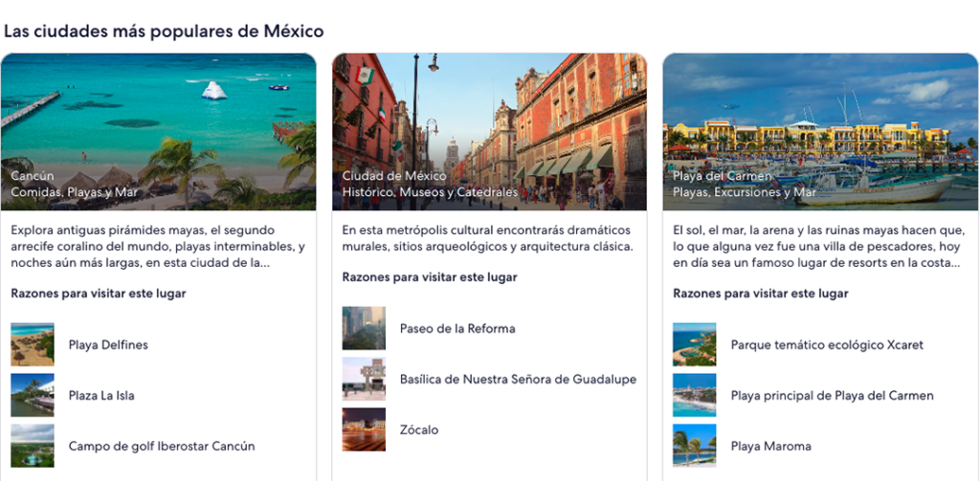
Task: Click the Basílica de Guadalupe thumbnail
Action: [x=364, y=379]
